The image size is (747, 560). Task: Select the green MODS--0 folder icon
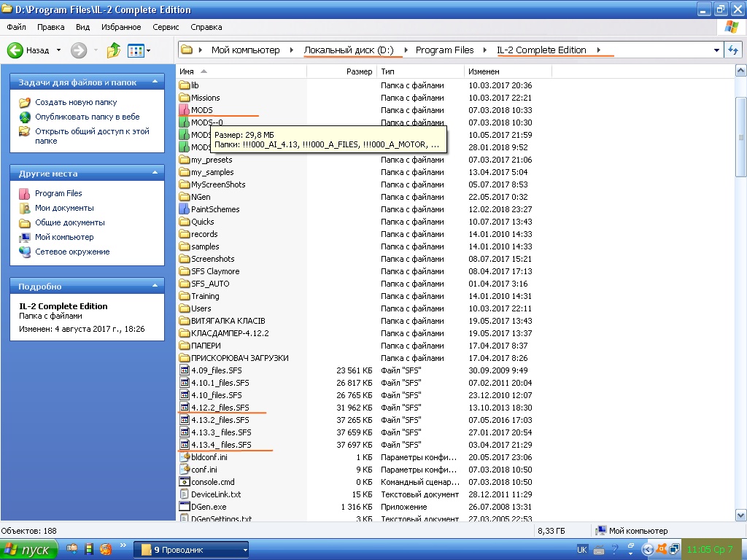point(185,122)
